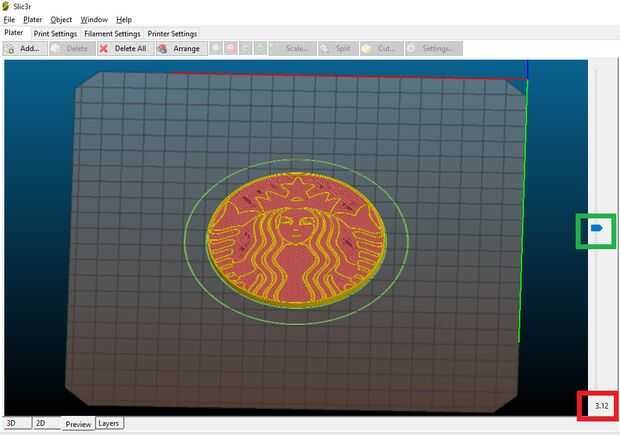Switch to the 3D view tab
The image size is (620, 435).
(17, 423)
